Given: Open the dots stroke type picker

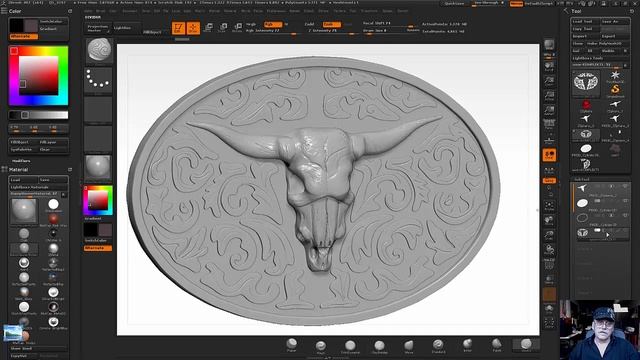Looking at the screenshot, I should [98, 80].
